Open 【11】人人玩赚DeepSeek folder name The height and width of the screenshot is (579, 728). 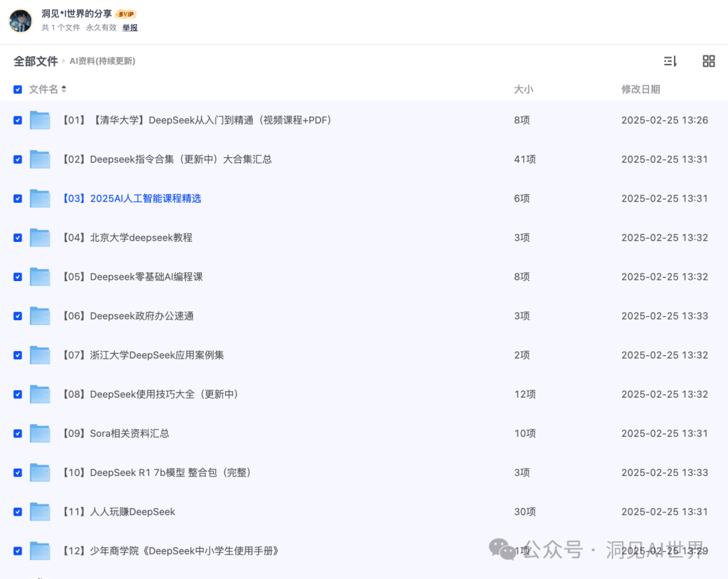(119, 512)
